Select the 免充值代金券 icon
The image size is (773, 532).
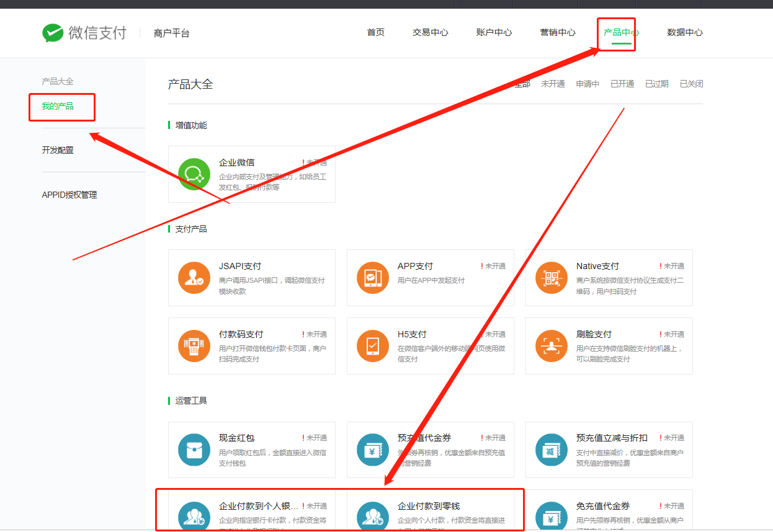(552, 516)
